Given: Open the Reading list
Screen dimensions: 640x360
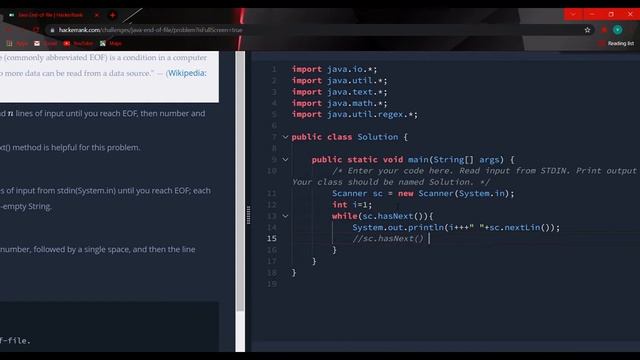Looking at the screenshot, I should point(616,43).
